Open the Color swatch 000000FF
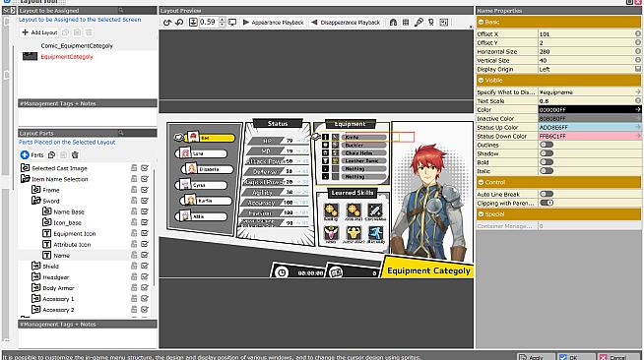 (x=590, y=109)
